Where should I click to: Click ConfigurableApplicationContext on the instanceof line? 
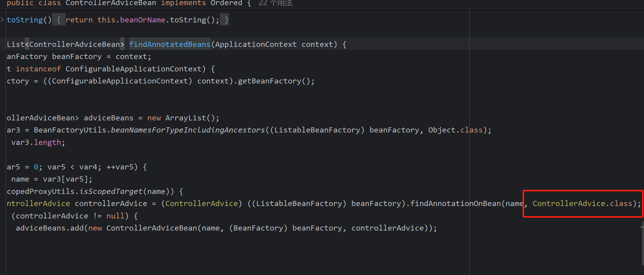pos(134,69)
